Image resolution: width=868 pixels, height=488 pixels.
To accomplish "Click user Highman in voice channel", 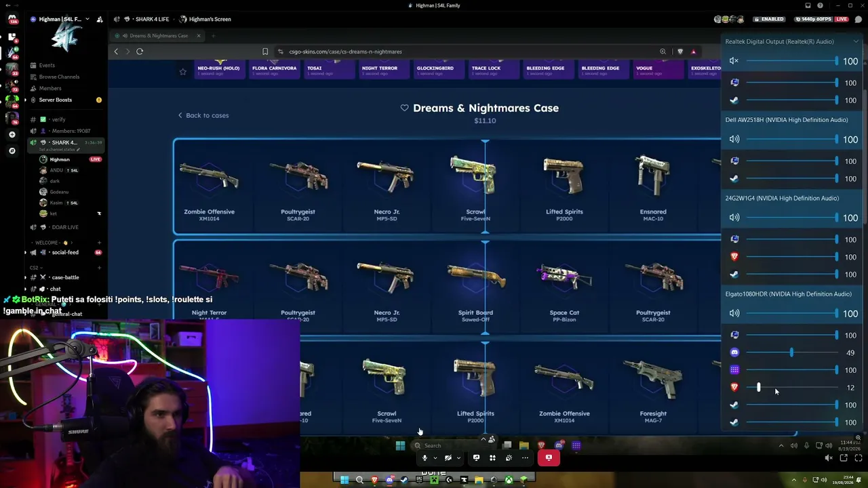I will tap(60, 159).
